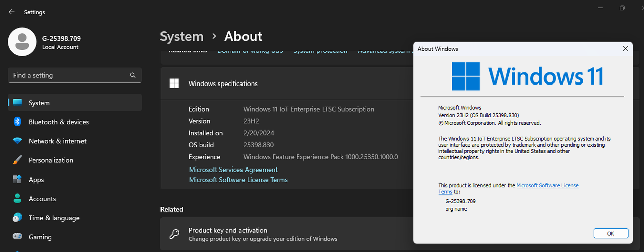Click the Personalization paintbrush icon

tap(17, 160)
